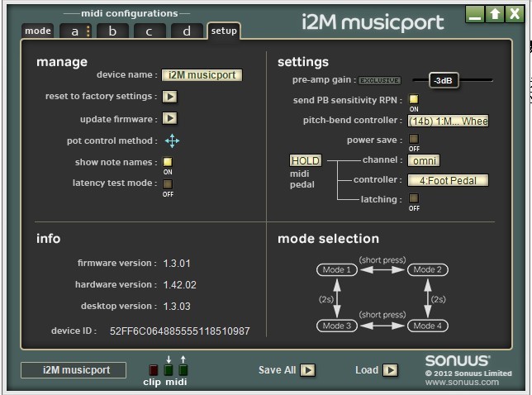Click the midi in indicator LED
The height and width of the screenshot is (395, 532).
(169, 370)
